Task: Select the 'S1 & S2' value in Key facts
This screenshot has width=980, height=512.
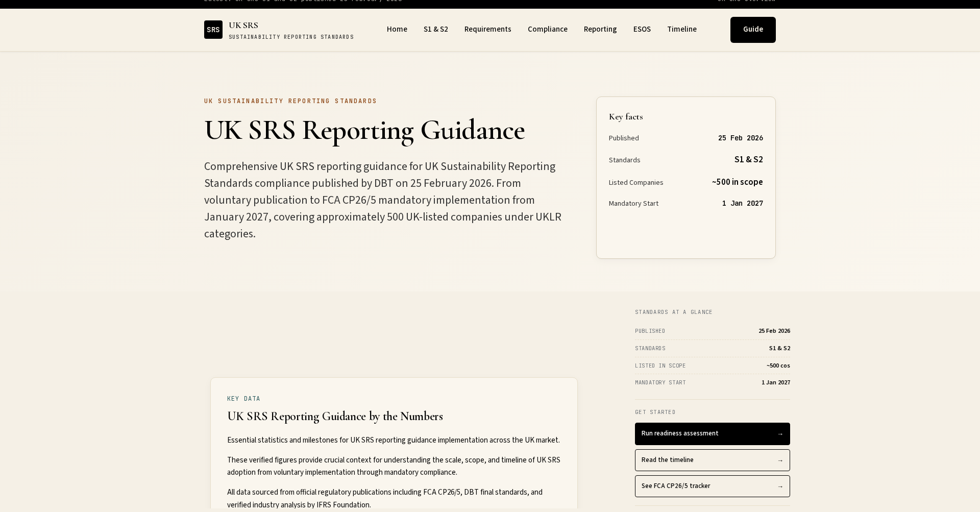Action: point(749,160)
